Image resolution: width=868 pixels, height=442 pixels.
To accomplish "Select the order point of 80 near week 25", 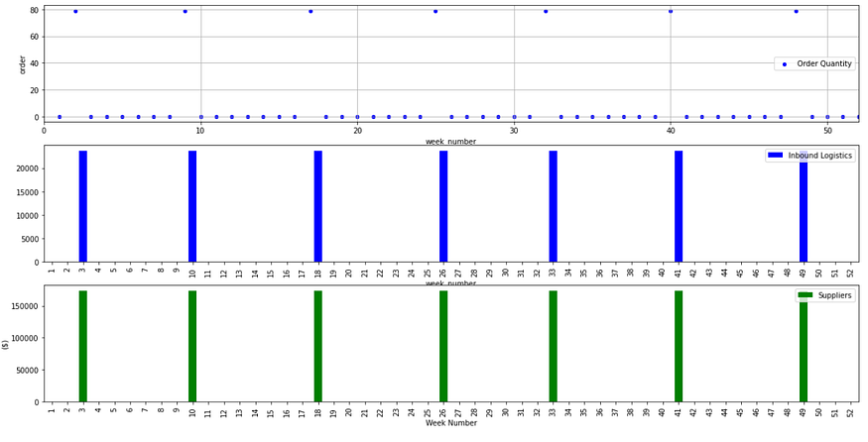I will [x=435, y=11].
